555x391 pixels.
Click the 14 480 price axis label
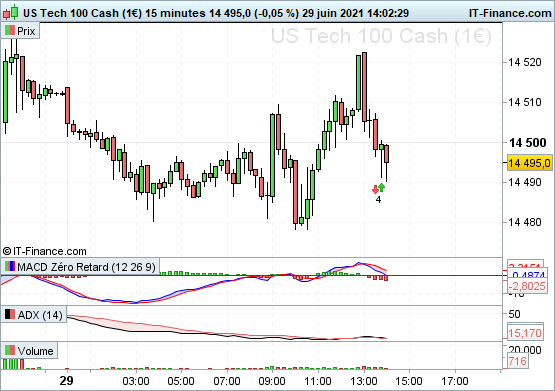pyautogui.click(x=525, y=222)
